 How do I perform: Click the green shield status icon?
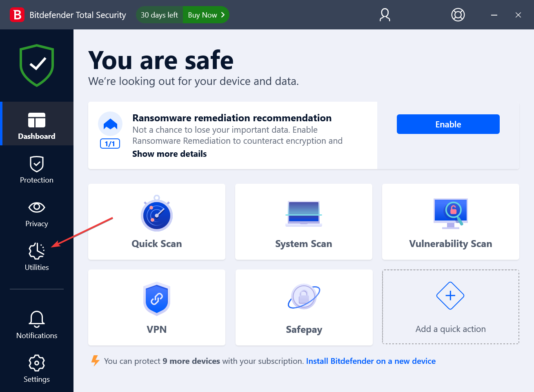coord(37,65)
